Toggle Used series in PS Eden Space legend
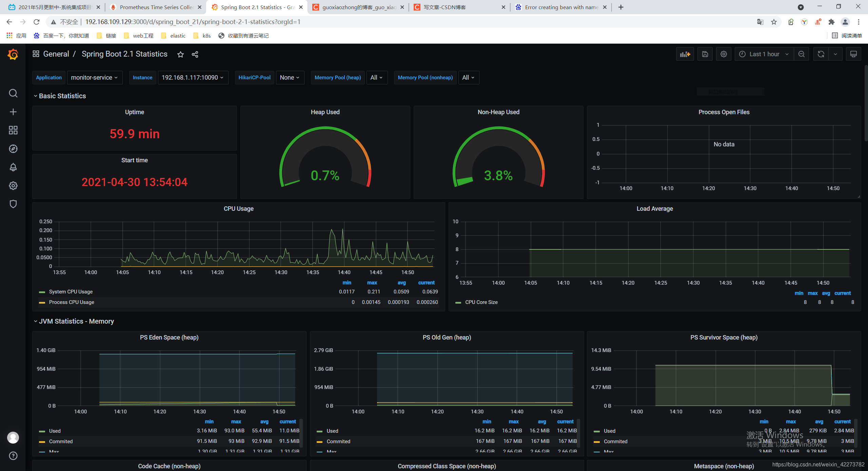 click(x=55, y=431)
